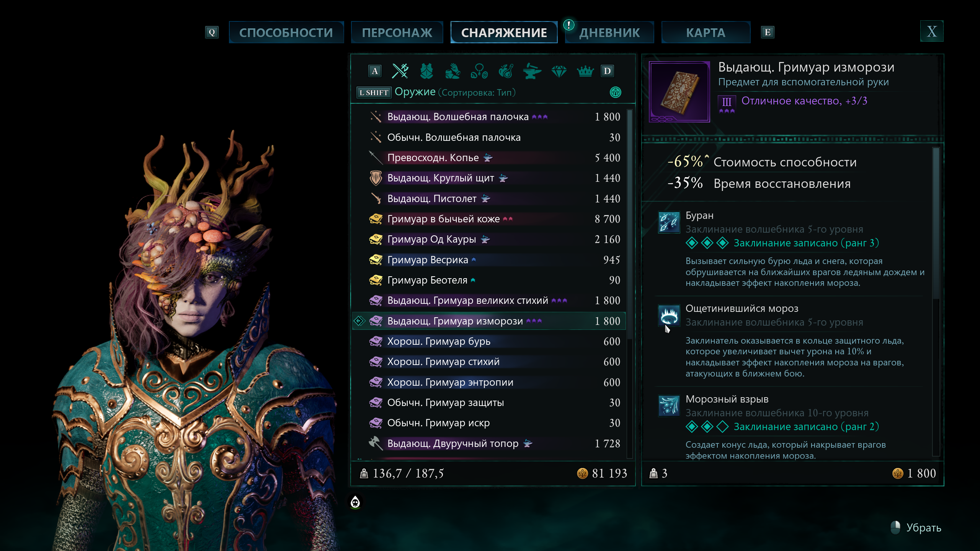This screenshot has height=551, width=980.
Task: Select the Gems diamond category icon
Action: click(x=559, y=71)
